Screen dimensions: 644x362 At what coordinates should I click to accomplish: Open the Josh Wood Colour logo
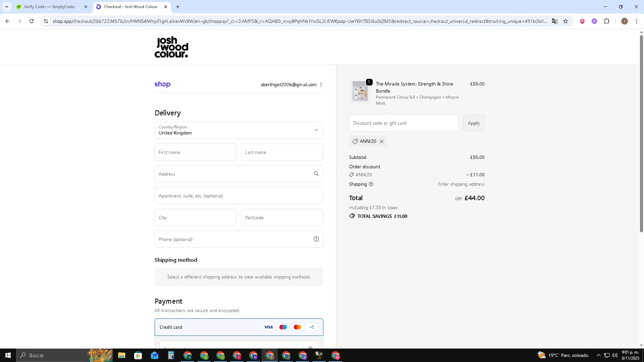click(171, 47)
